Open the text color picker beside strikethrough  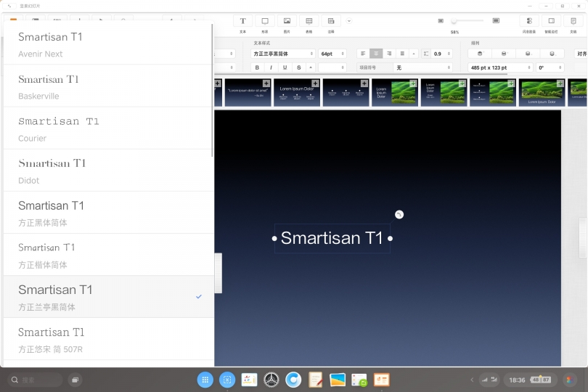pyautogui.click(x=311, y=68)
